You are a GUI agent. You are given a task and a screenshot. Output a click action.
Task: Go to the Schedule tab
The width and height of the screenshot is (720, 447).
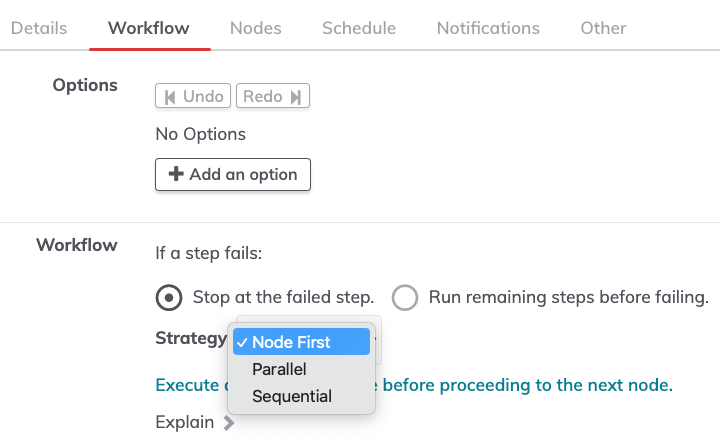click(359, 28)
